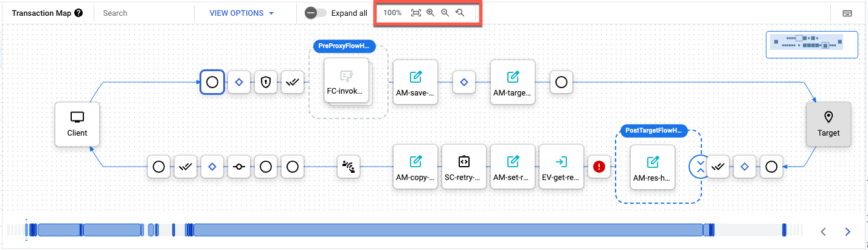Click the Transaction Map help icon
This screenshot has height=250, width=868.
[78, 13]
